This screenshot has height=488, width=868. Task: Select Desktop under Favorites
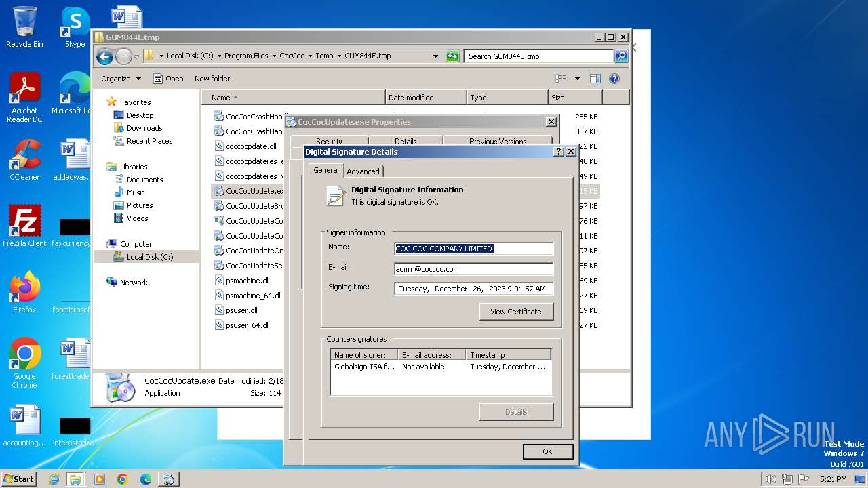[x=140, y=115]
